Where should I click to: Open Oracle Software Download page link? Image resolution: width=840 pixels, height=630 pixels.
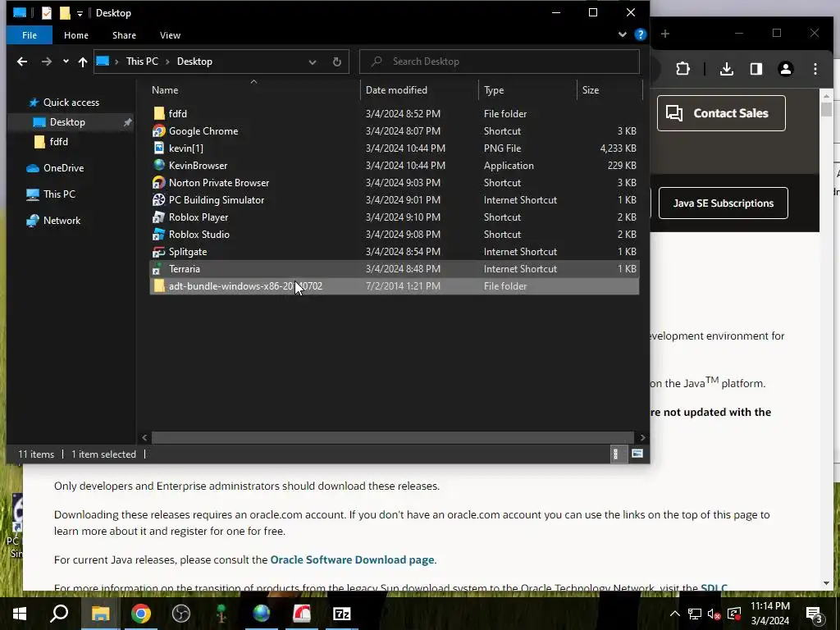pos(352,559)
